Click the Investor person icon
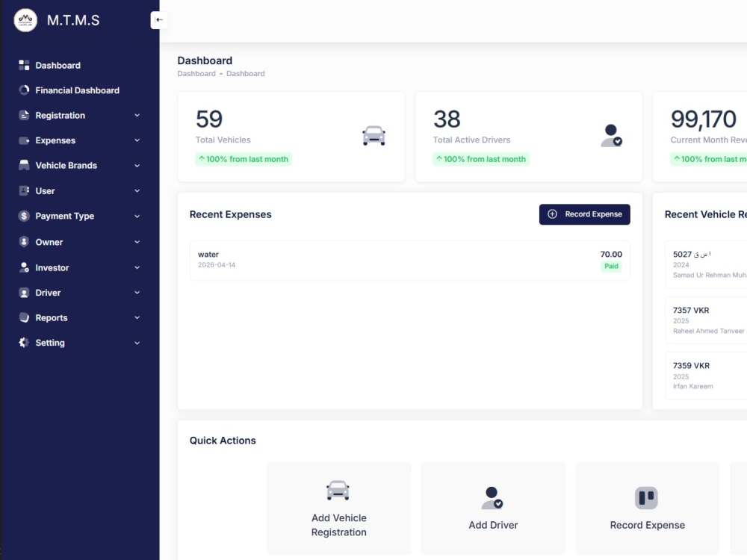The width and height of the screenshot is (747, 560). pyautogui.click(x=24, y=267)
